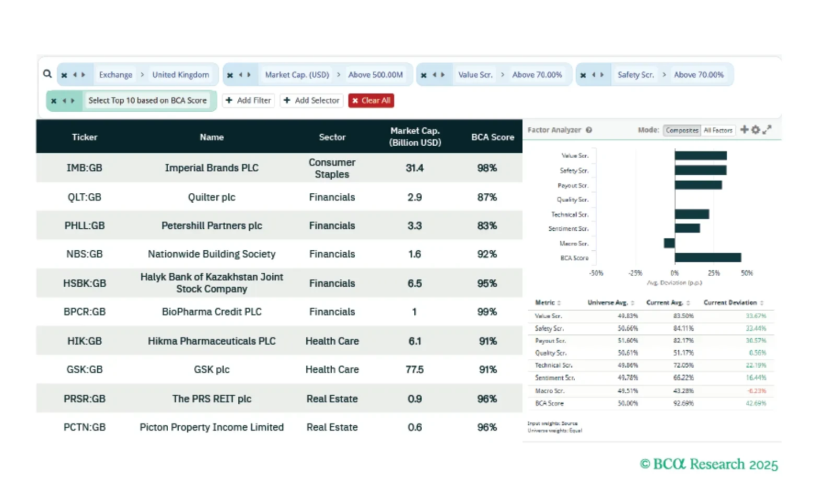Click the Add Filter button
The width and height of the screenshot is (836, 504).
click(x=249, y=100)
